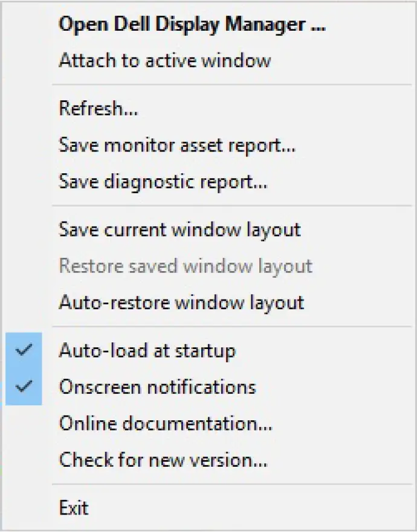Choose Save monitor asset report...
This screenshot has height=532, width=417.
177,145
